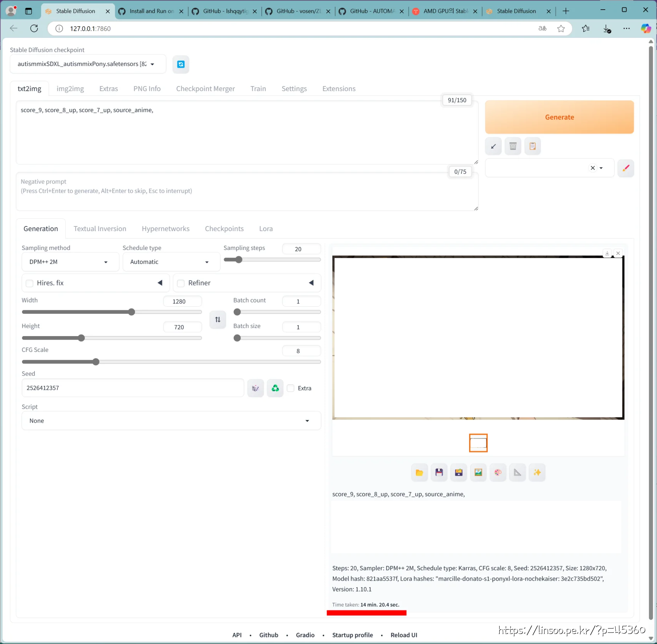View site information icon in address bar
This screenshot has width=657, height=644.
(59, 29)
